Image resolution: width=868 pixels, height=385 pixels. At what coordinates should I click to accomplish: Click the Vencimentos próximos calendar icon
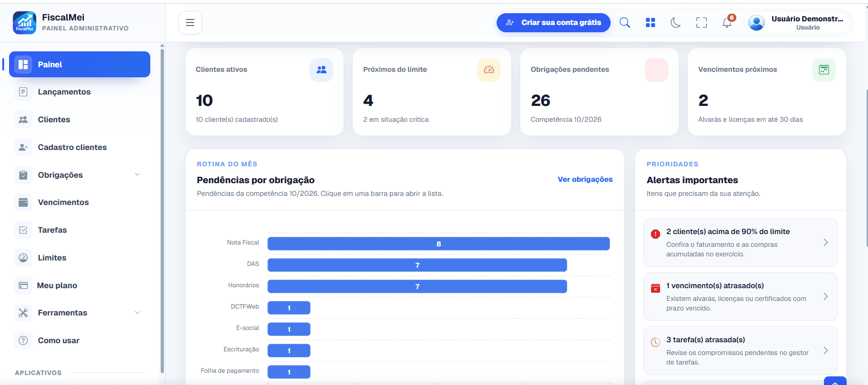click(824, 70)
